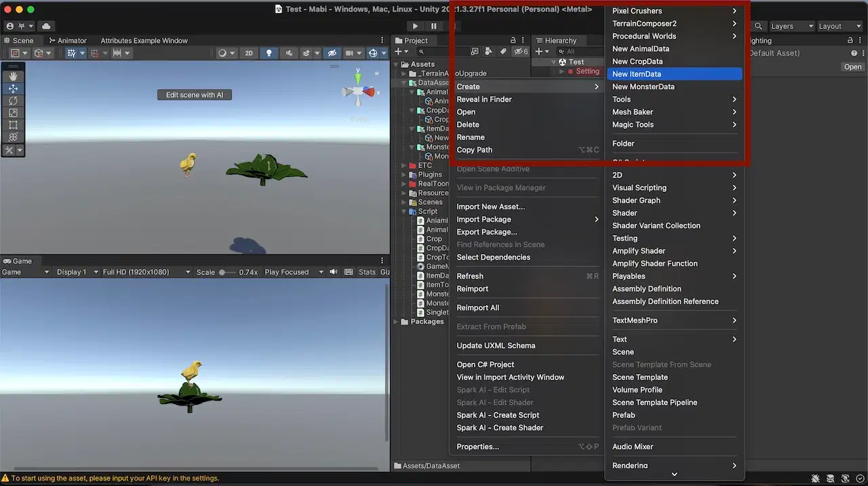Open the Game view more-options menu

tap(382, 261)
